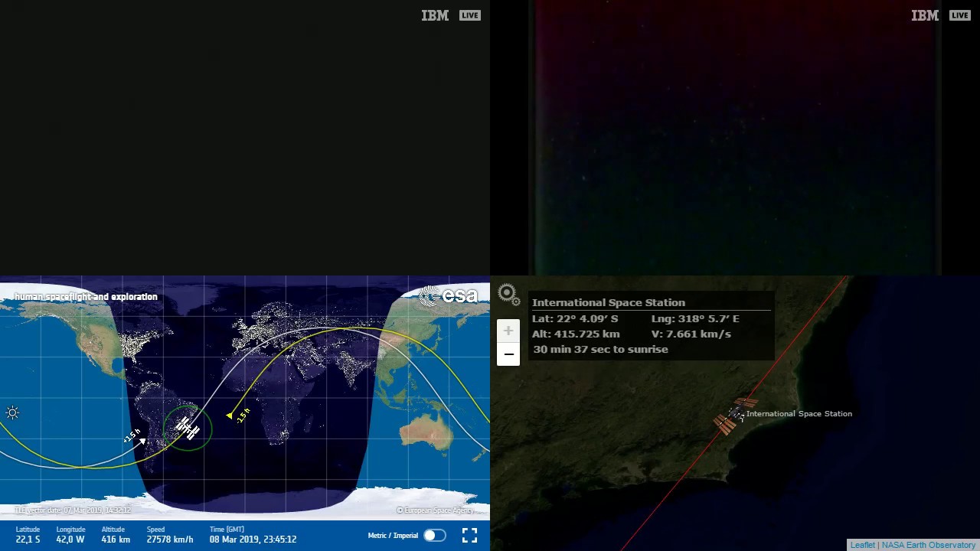Click the LIVE badge in right video
The height and width of the screenshot is (551, 980).
pos(960,15)
